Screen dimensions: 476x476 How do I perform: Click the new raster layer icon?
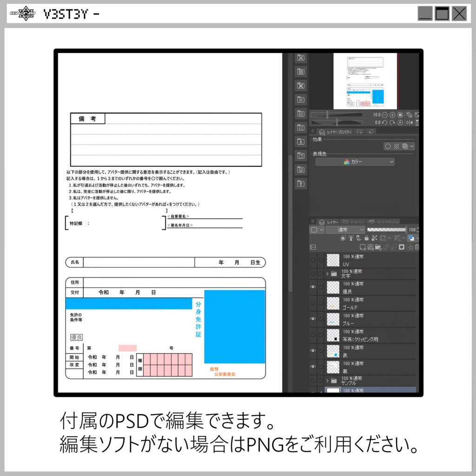click(362, 247)
